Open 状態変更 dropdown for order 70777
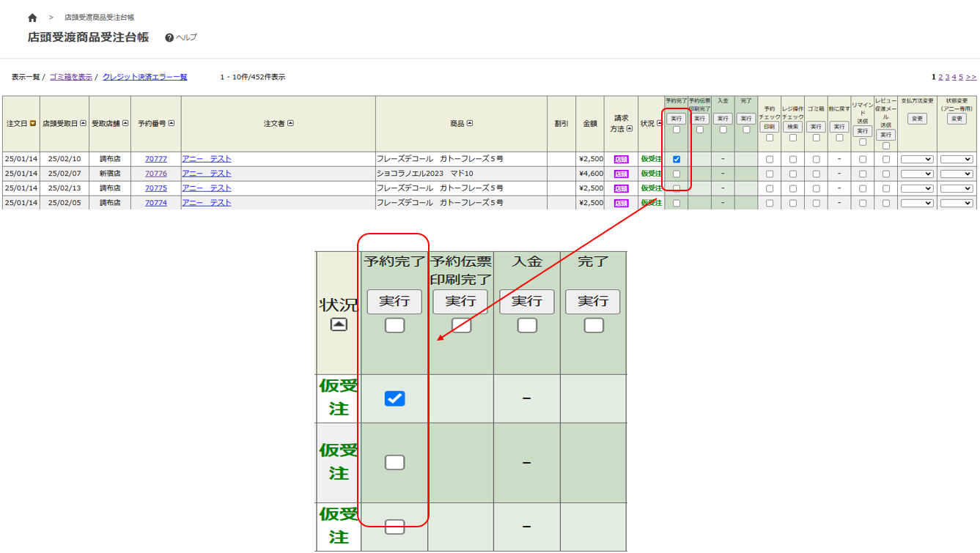The width and height of the screenshot is (980, 553). tap(957, 159)
